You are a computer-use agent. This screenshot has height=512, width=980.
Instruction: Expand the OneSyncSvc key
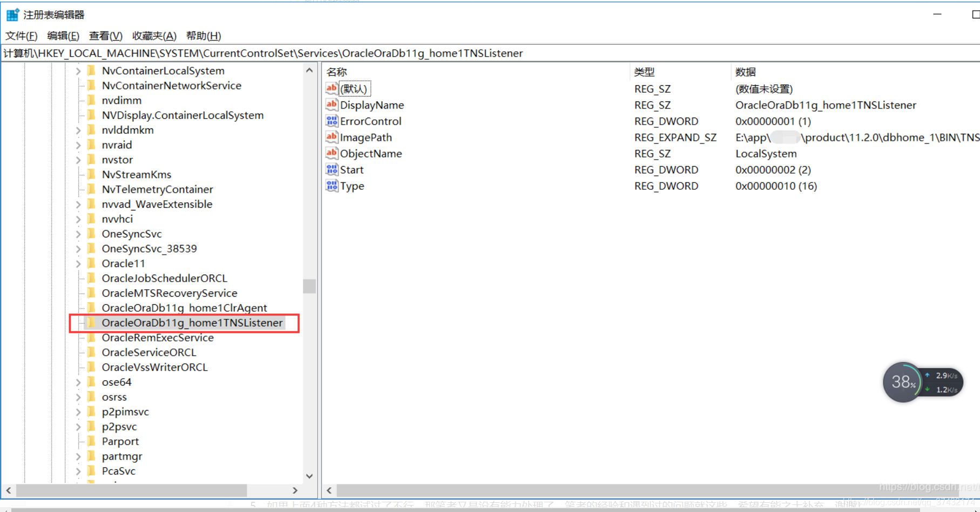click(78, 234)
